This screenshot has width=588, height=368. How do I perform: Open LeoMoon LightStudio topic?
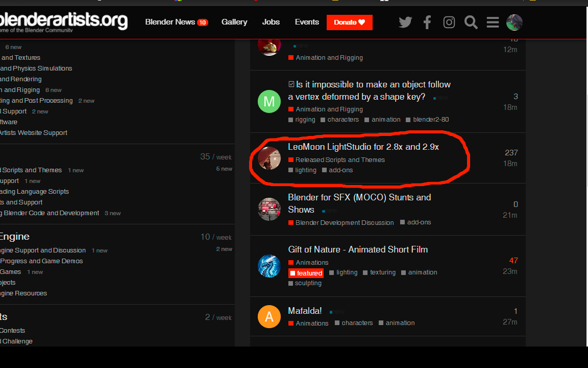[363, 147]
